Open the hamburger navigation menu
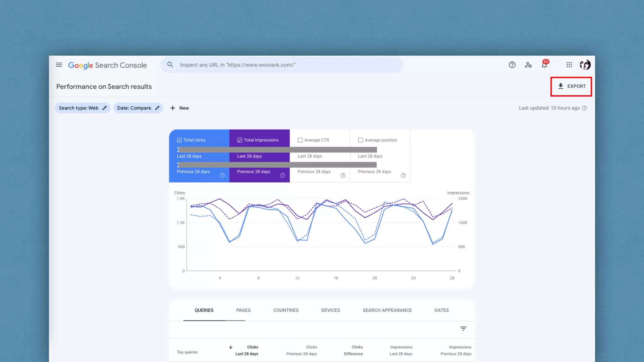 (x=59, y=65)
